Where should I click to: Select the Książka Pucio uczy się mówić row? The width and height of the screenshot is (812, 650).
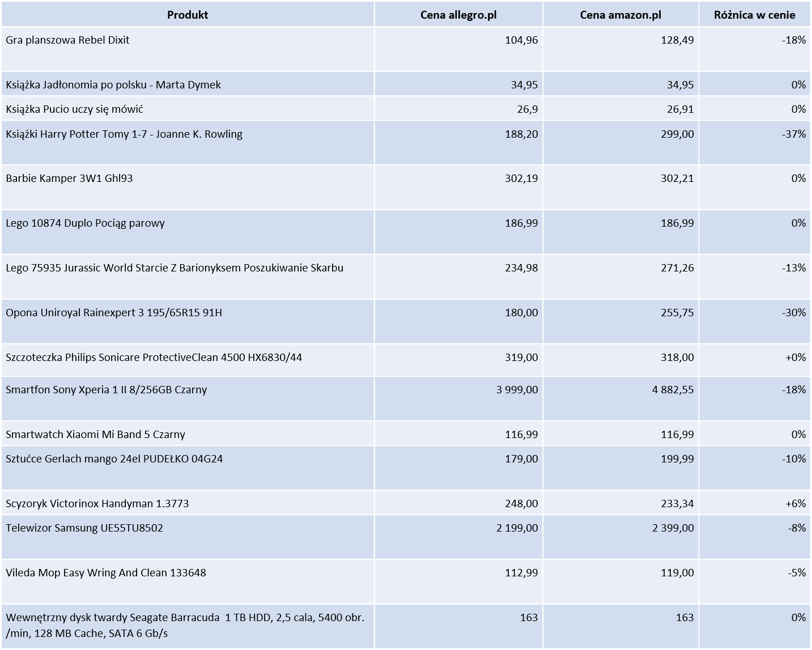tap(74, 109)
